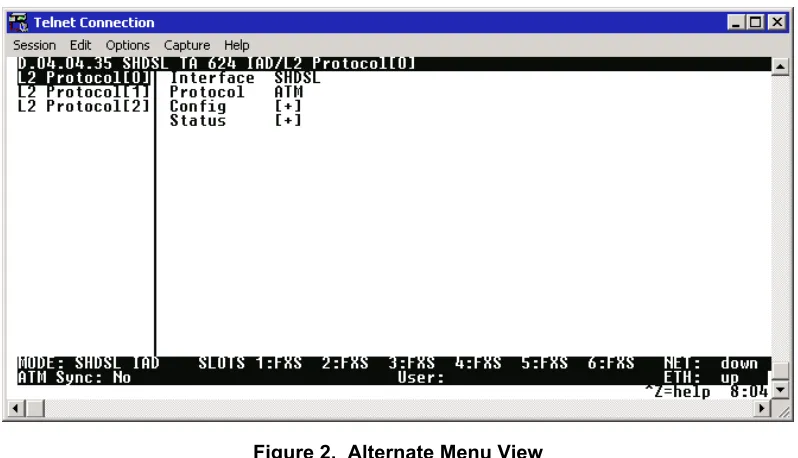The width and height of the screenshot is (798, 458).
Task: Close the Telnet Connection window
Action: click(777, 22)
